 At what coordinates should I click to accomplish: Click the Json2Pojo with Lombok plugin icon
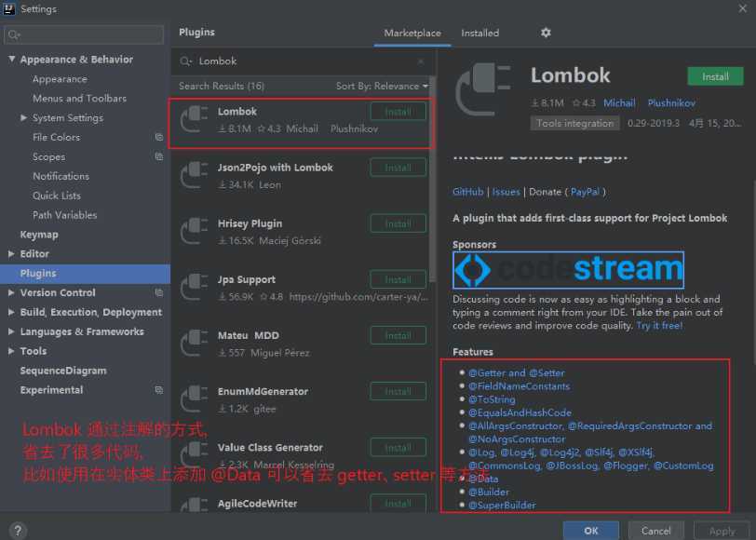click(194, 175)
